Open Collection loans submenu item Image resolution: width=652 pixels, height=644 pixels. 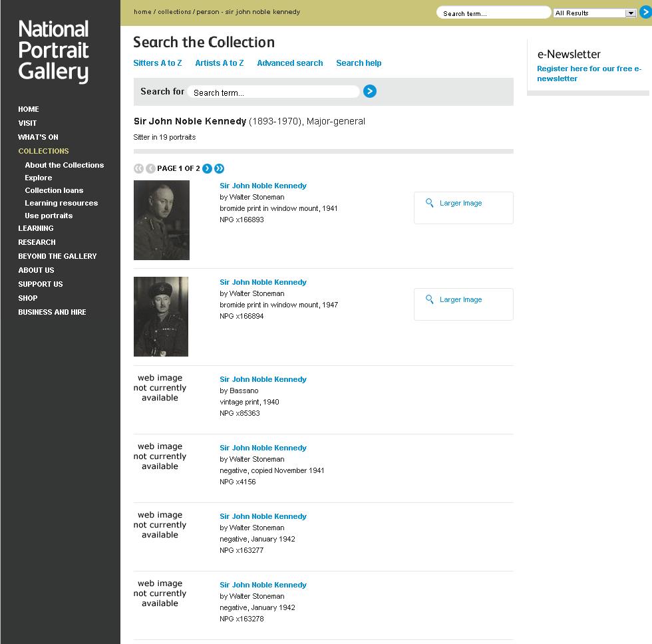click(x=54, y=190)
